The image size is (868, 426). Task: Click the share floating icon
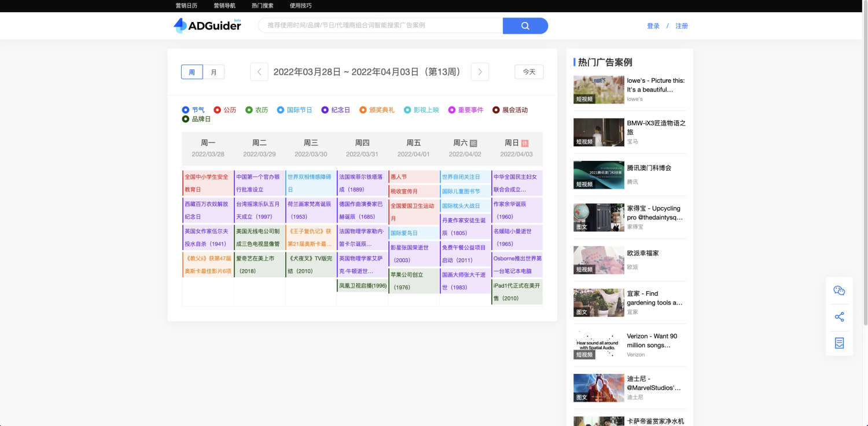coord(839,317)
